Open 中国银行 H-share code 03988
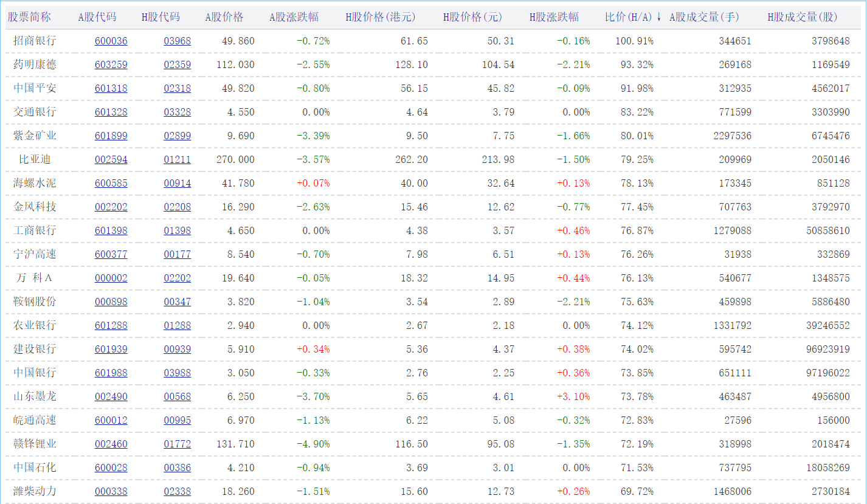867x504 pixels. coord(178,373)
